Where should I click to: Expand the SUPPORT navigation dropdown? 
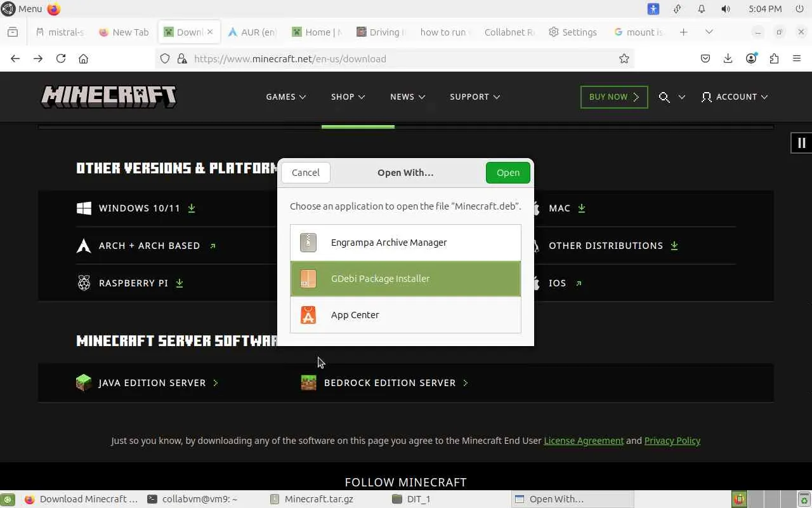click(x=475, y=97)
